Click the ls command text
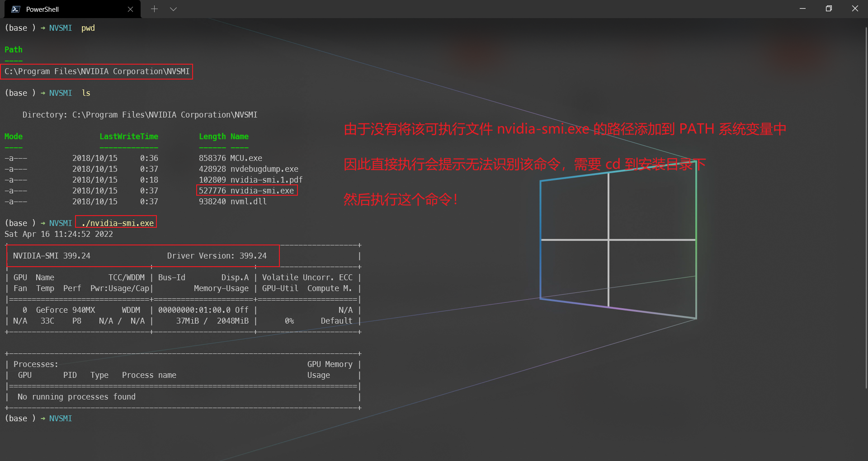868x461 pixels. (86, 93)
